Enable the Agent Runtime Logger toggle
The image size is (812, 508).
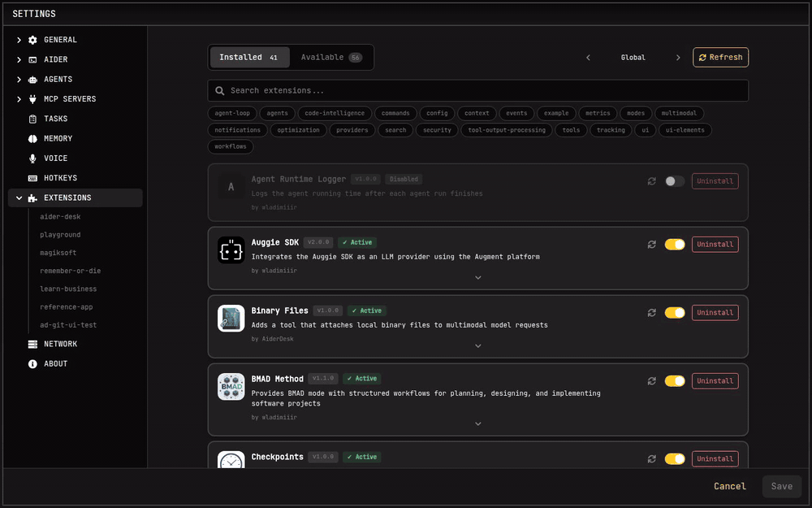(x=675, y=181)
